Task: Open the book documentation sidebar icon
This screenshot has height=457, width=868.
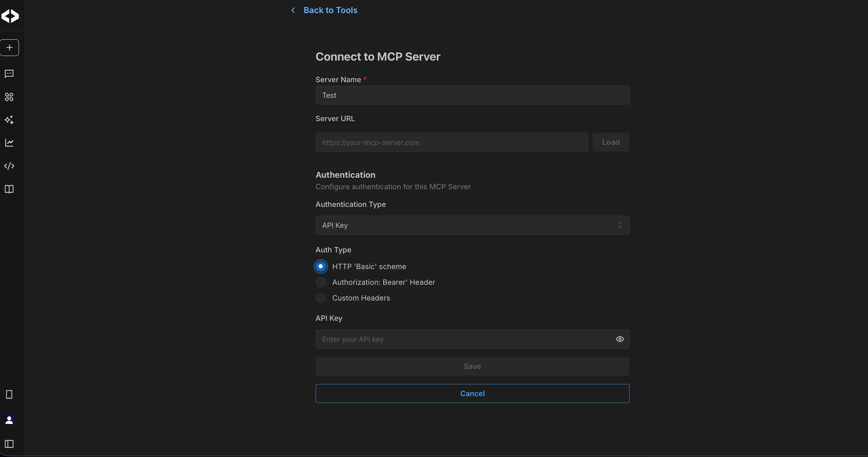Action: (9, 189)
